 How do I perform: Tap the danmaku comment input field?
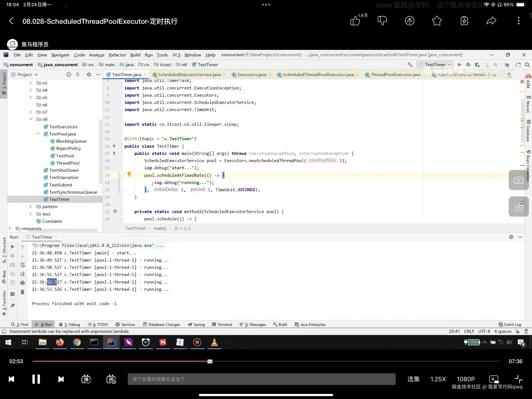pyautogui.click(x=262, y=379)
